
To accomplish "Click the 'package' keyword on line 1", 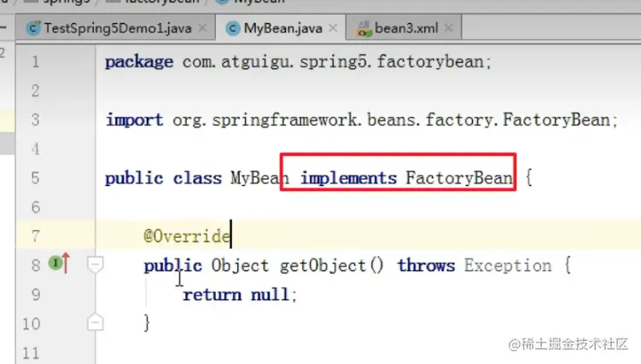I will pos(139,62).
